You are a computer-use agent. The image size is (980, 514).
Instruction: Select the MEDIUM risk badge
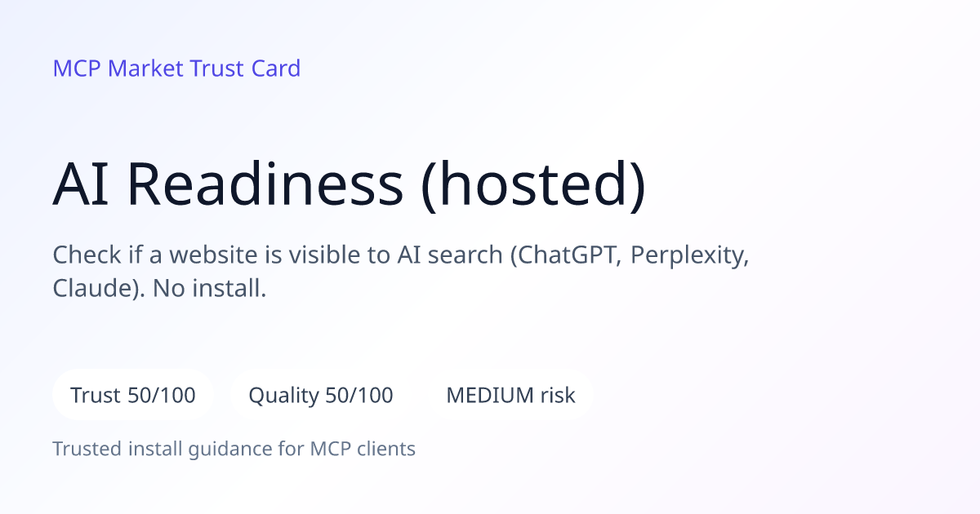tap(510, 396)
